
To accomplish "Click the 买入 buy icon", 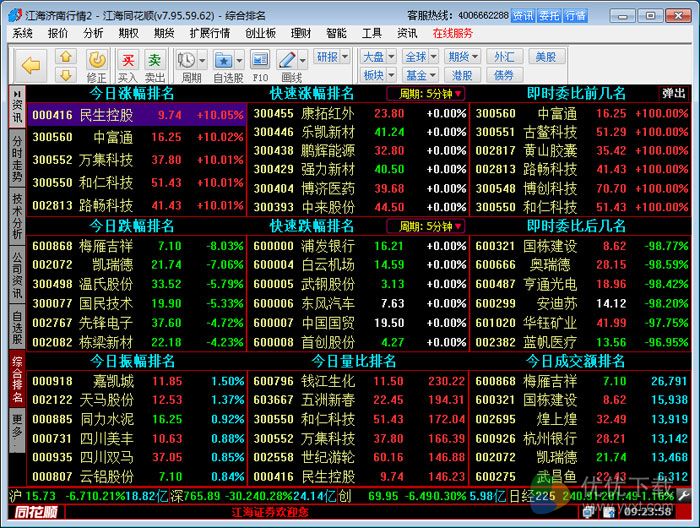I will (128, 60).
